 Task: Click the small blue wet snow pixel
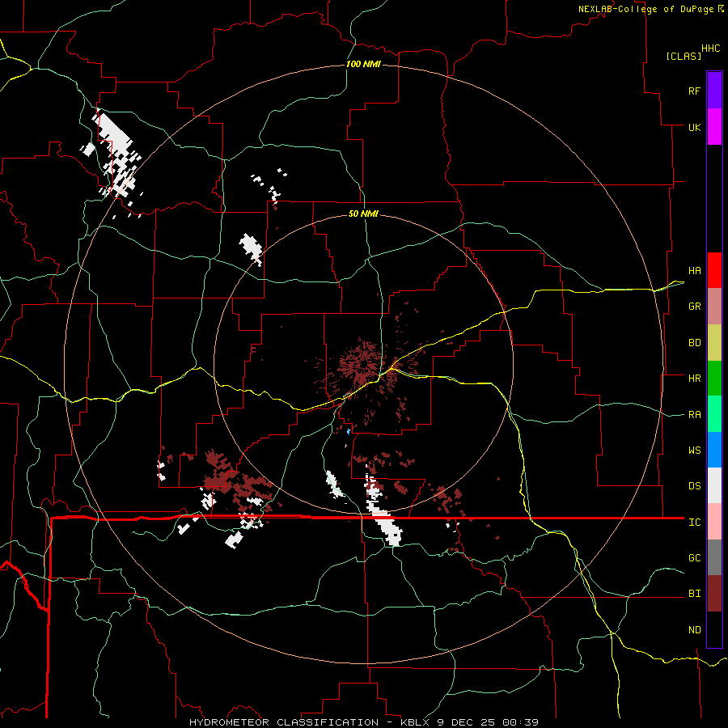348,432
